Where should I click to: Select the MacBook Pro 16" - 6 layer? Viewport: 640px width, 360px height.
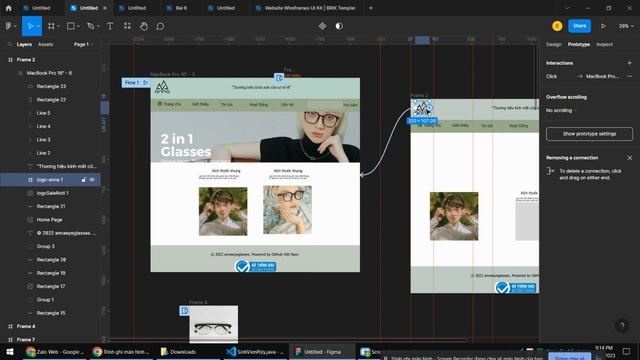click(49, 73)
